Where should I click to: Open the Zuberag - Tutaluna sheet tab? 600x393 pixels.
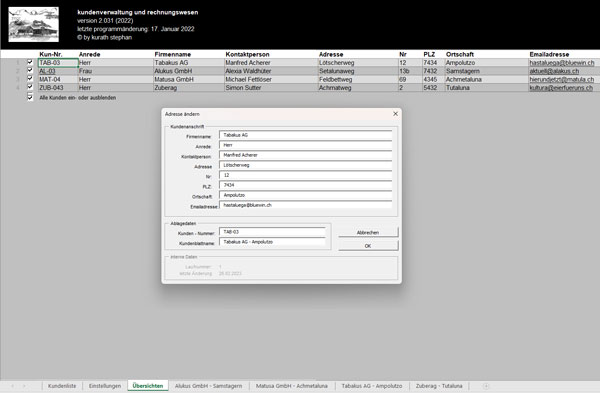(x=439, y=386)
